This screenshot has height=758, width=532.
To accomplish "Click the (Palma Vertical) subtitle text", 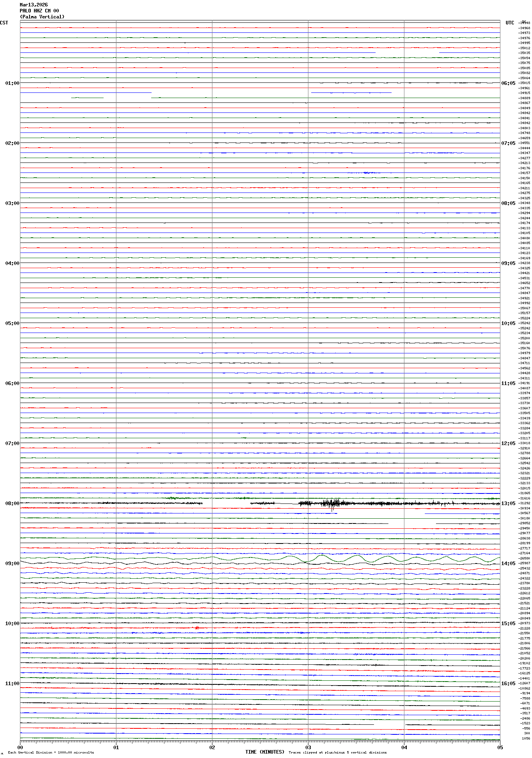I will click(42, 17).
